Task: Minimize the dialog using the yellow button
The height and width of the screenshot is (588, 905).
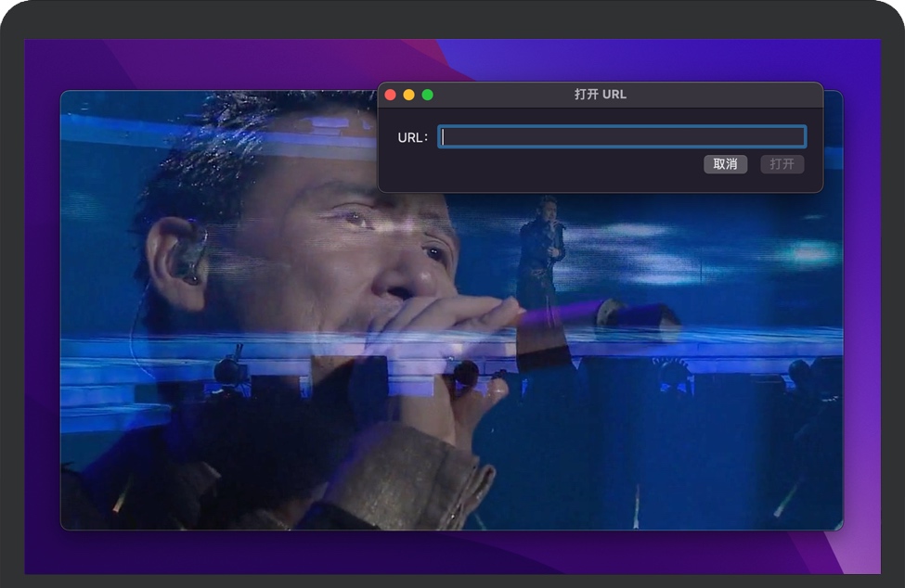Action: point(409,95)
